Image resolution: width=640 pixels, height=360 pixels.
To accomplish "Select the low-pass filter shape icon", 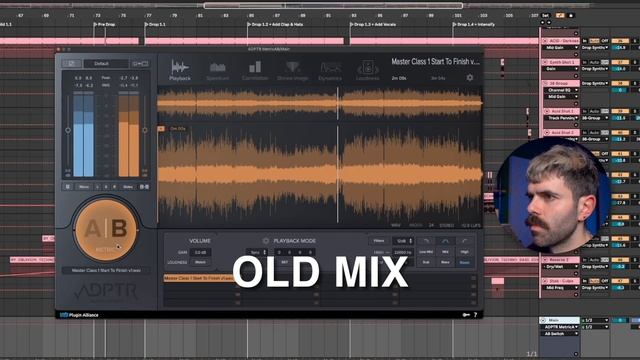I will [x=426, y=241].
